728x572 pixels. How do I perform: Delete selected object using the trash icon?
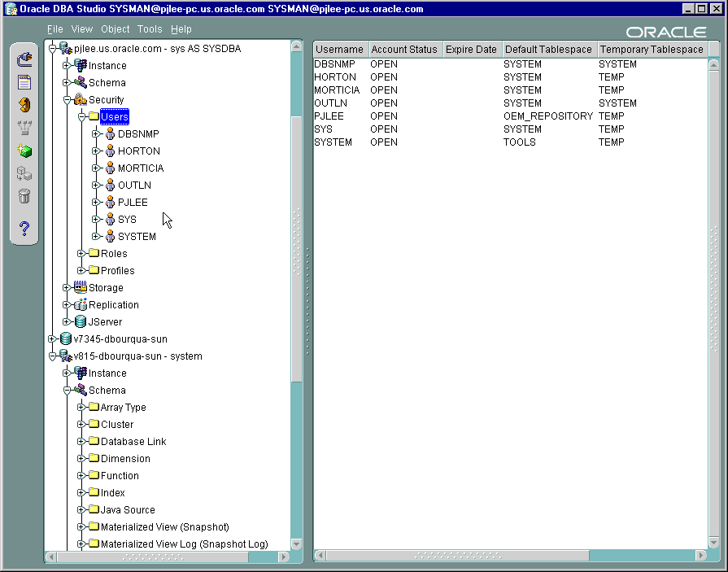click(24, 195)
